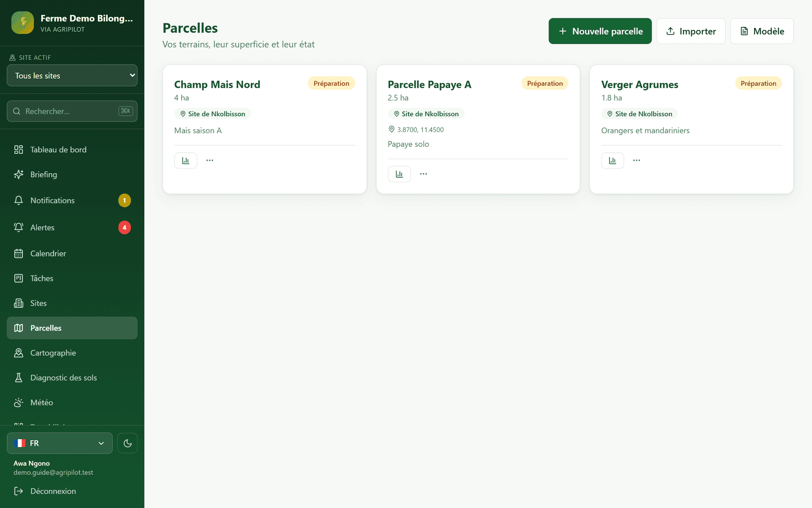Navigate to Cartographie page
Screen dimensions: 812x508
[x=72, y=353]
